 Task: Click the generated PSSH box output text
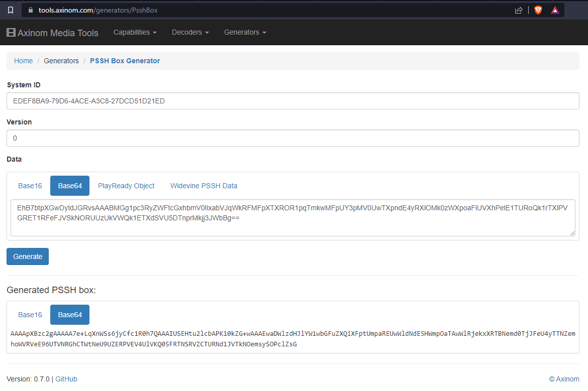(293, 339)
